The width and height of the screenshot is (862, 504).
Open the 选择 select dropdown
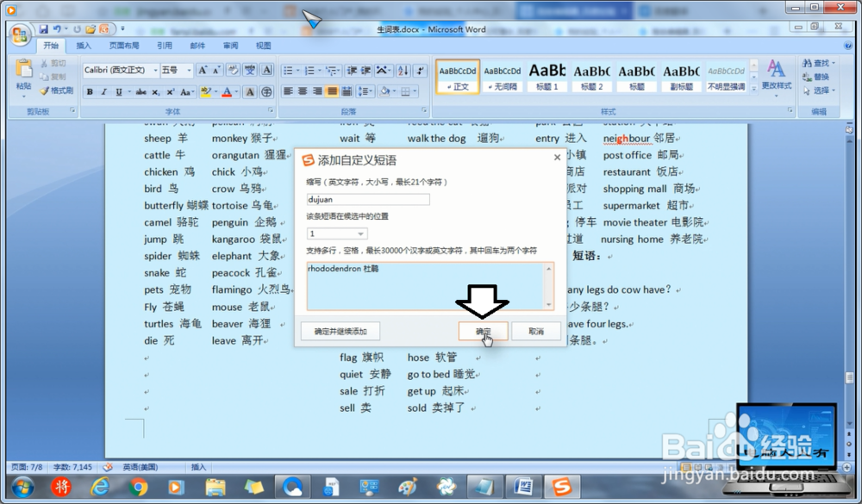coord(819,90)
